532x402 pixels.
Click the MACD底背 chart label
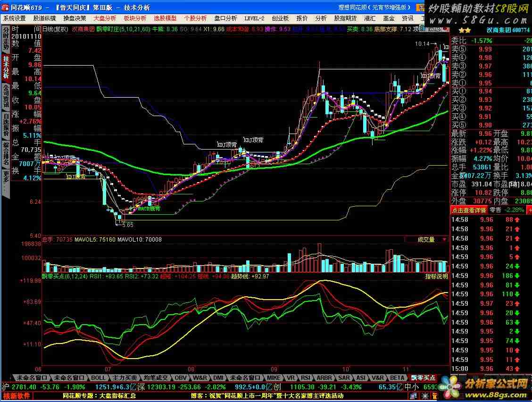click(x=149, y=208)
